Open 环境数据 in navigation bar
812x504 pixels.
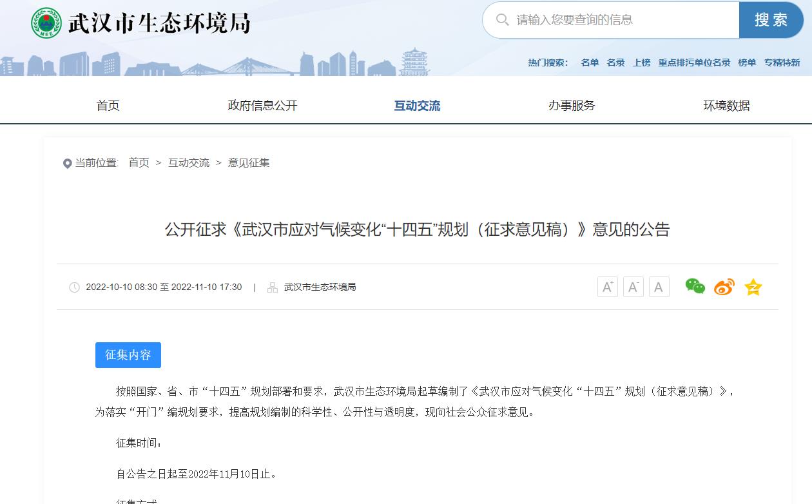[x=726, y=106]
